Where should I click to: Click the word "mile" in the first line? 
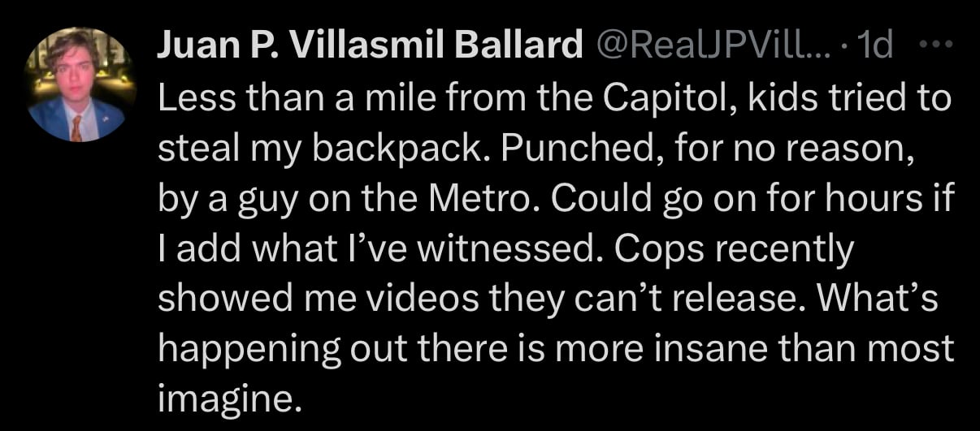[384, 100]
